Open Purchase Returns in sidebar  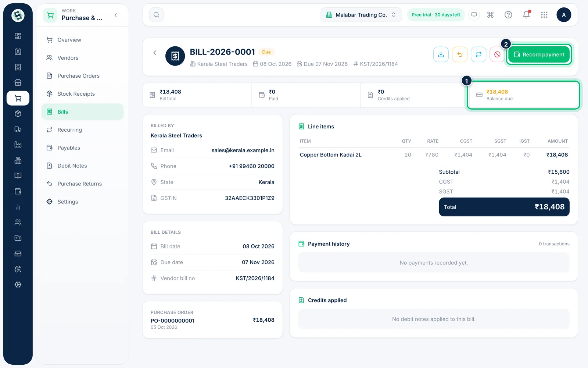82,184
